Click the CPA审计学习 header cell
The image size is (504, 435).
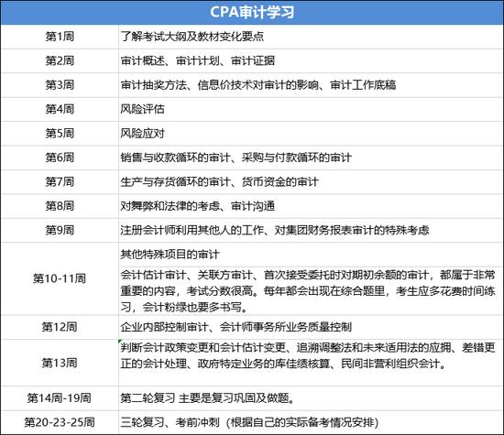coord(252,12)
